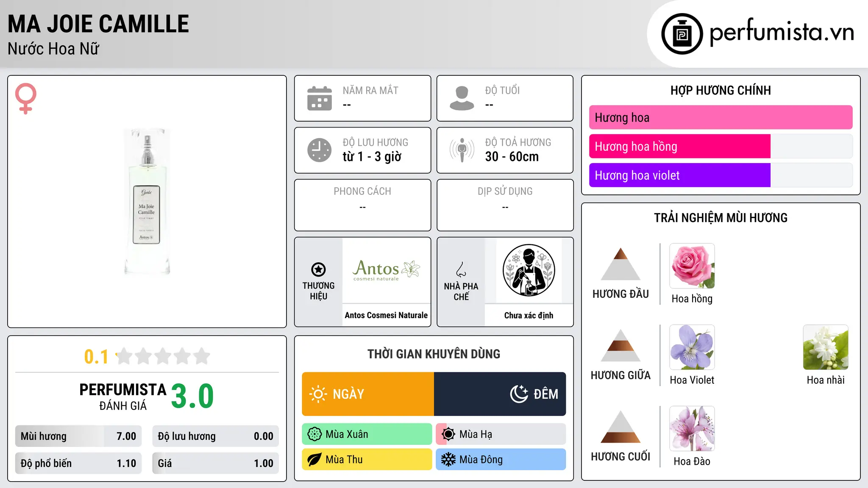Select the Đêm nighttime segment
868x488 pixels.
pyautogui.click(x=500, y=394)
